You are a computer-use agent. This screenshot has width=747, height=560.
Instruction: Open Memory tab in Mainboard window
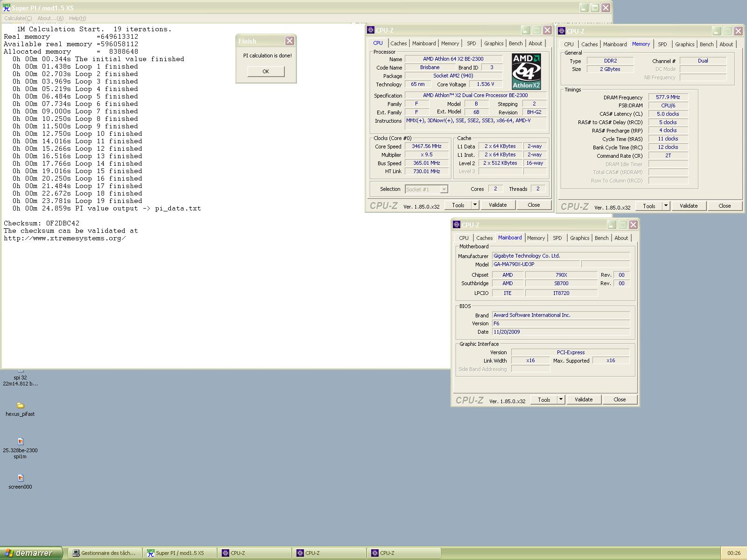tap(536, 238)
